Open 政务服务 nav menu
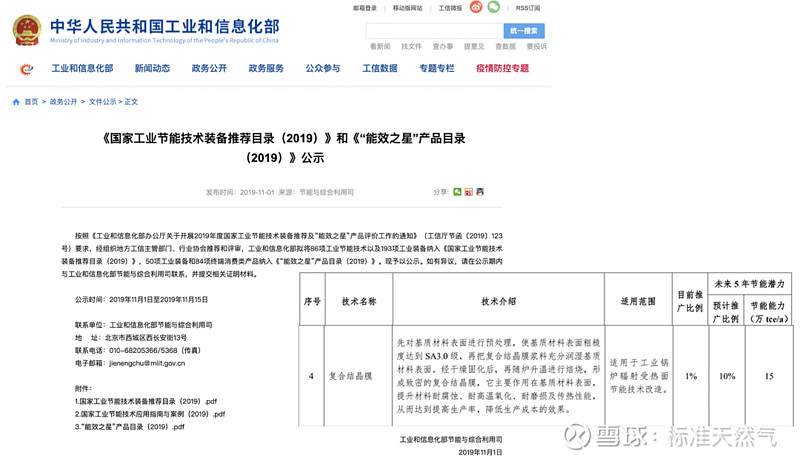Image resolution: width=800 pixels, height=461 pixels. pos(266,68)
